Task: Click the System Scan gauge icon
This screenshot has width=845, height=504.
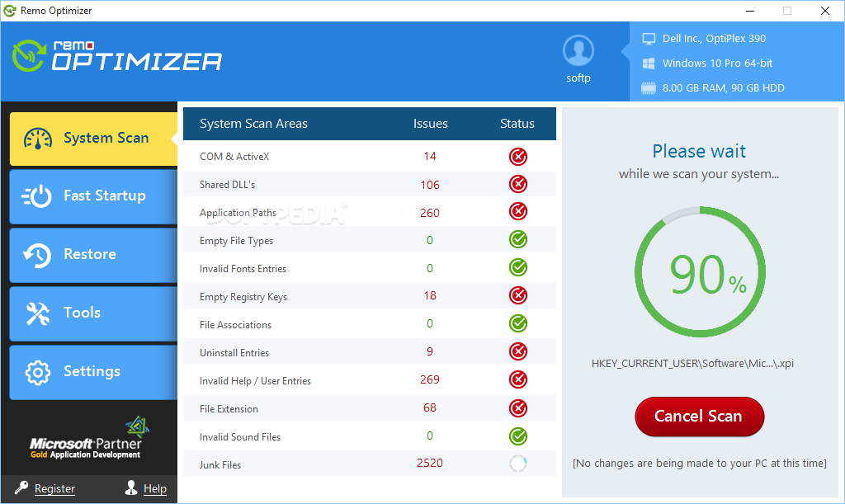Action: point(38,139)
